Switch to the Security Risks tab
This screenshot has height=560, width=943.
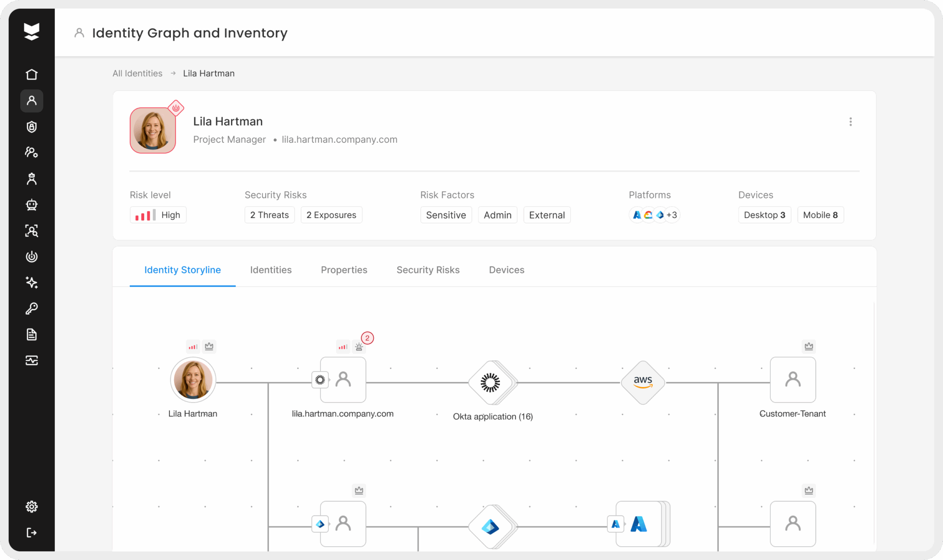pos(428,270)
